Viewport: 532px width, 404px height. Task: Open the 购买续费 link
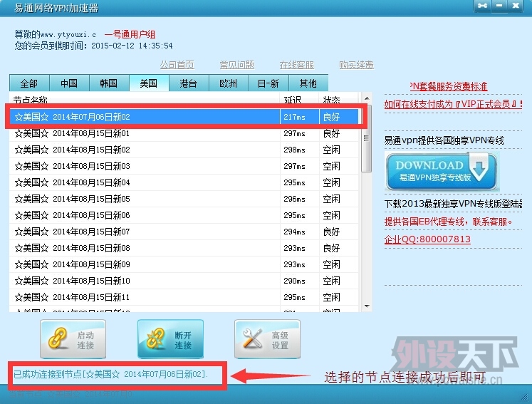pos(357,65)
